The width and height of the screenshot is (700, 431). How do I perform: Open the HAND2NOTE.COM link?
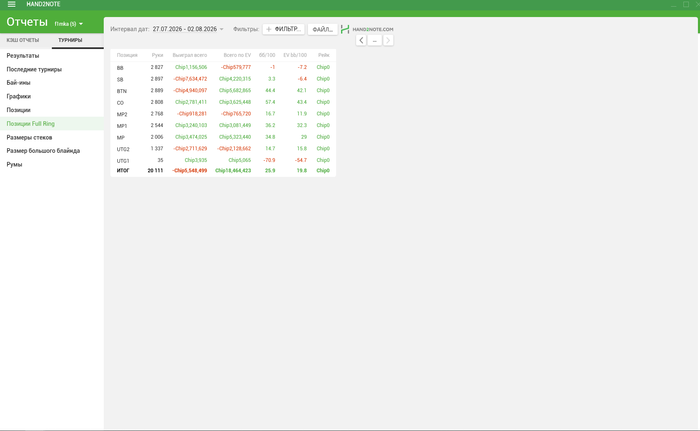click(373, 29)
